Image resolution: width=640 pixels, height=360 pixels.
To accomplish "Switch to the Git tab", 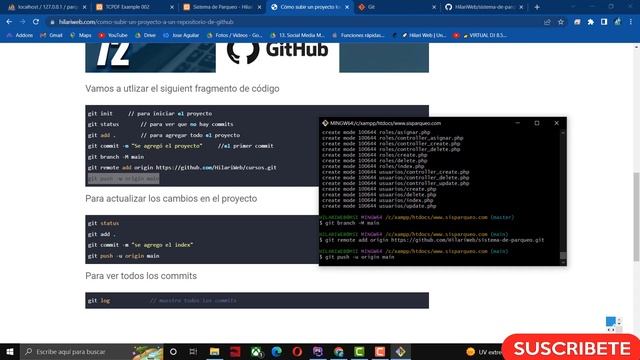I will [396, 7].
